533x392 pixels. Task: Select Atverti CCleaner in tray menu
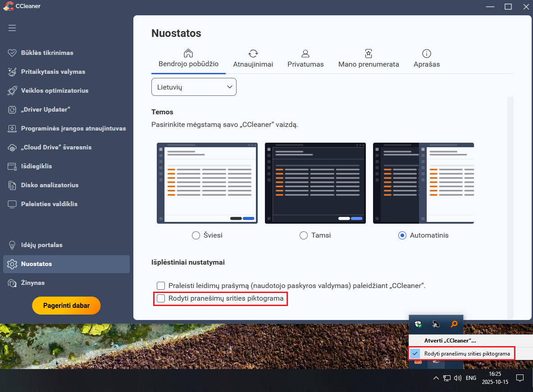[x=450, y=341]
